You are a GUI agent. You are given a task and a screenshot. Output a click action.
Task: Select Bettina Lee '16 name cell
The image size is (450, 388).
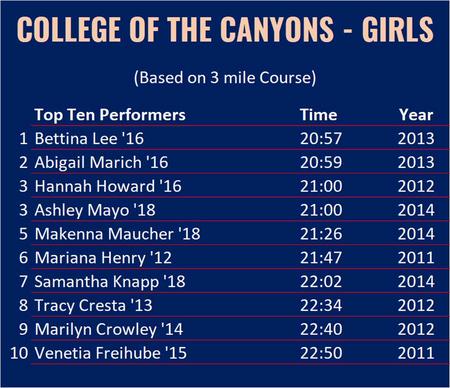89,138
